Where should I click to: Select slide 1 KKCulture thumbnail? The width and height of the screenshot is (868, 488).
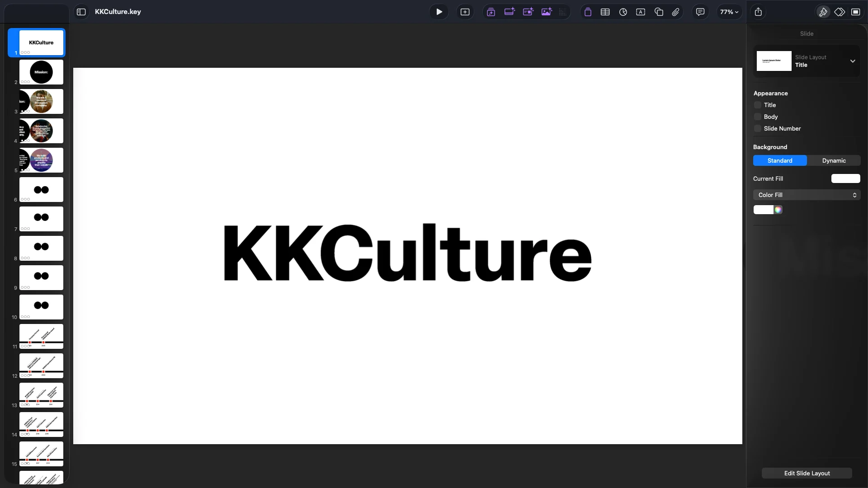coord(41,43)
